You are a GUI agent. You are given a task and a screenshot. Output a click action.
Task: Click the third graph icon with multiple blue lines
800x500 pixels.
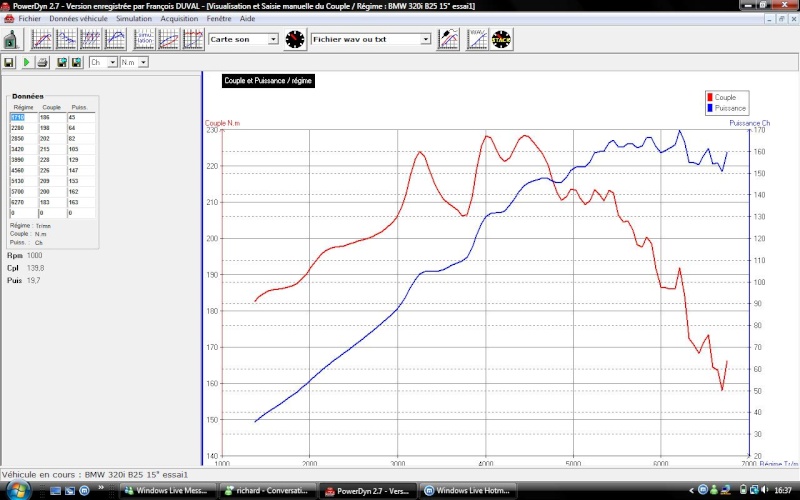[91, 39]
